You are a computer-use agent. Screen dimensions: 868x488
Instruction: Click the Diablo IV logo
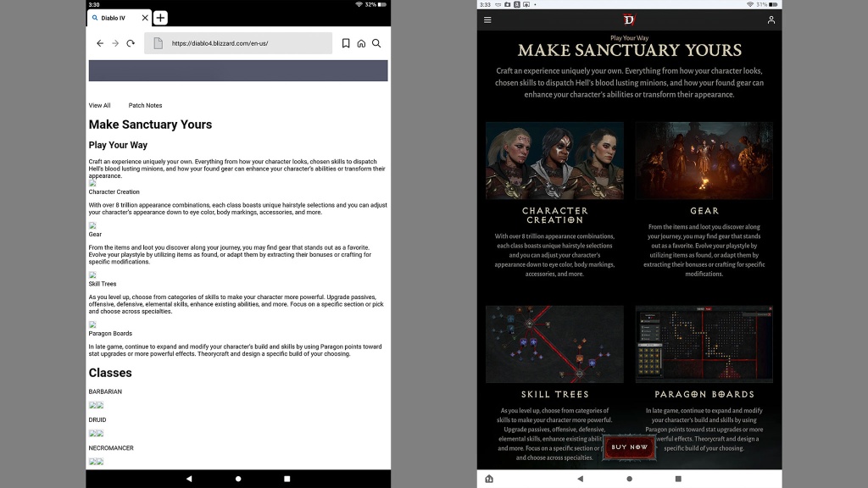tap(629, 19)
